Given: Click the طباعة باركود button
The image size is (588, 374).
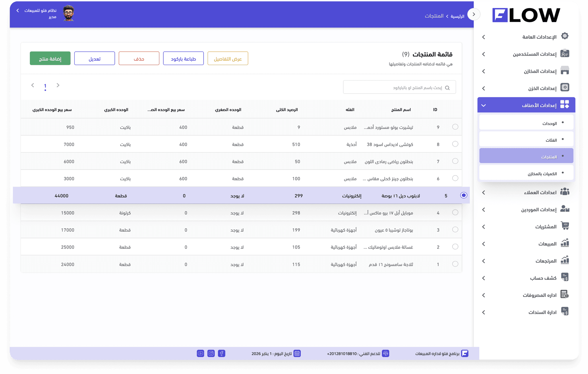Looking at the screenshot, I should point(183,58).
